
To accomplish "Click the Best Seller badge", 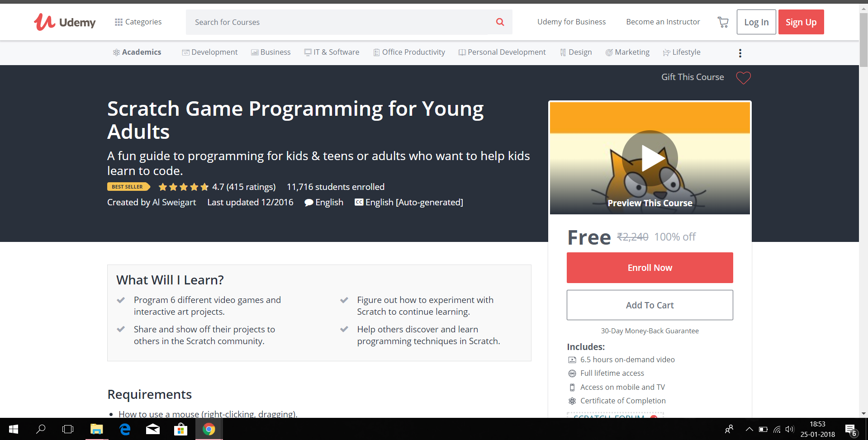I will (x=128, y=187).
